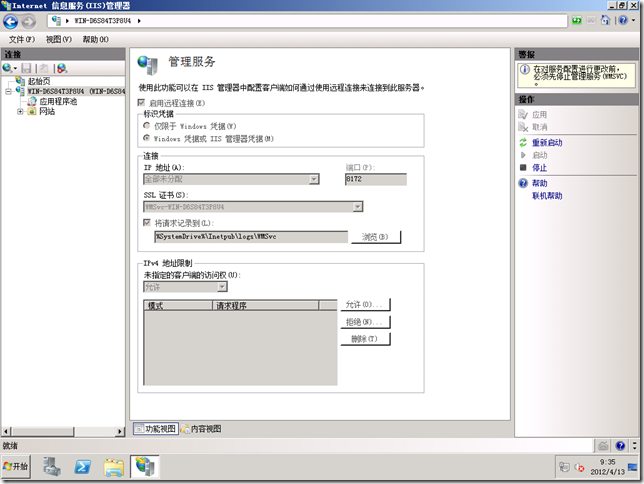Click the network error tray icon
This screenshot has height=484, width=644.
pos(580,467)
